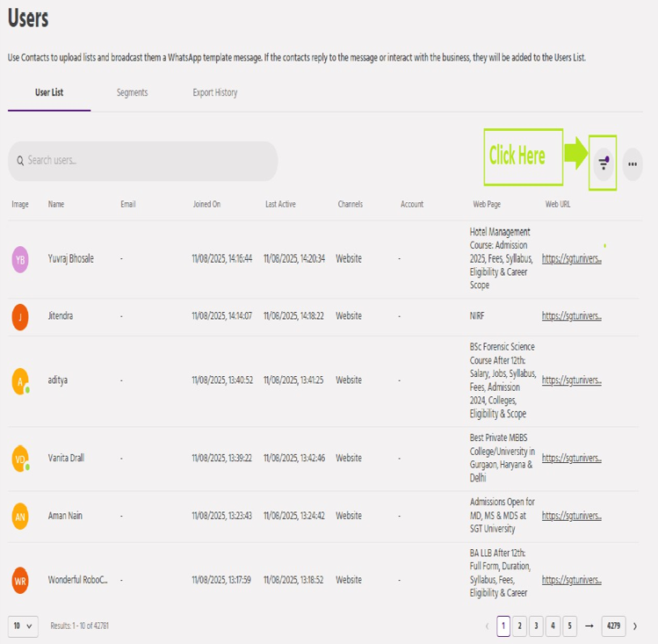Click Jitendra's orange J avatar

(20, 316)
